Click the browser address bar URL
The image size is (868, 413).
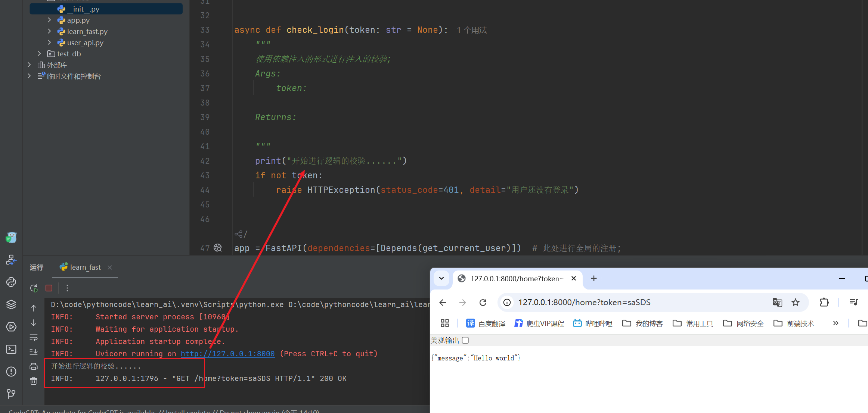pyautogui.click(x=584, y=302)
